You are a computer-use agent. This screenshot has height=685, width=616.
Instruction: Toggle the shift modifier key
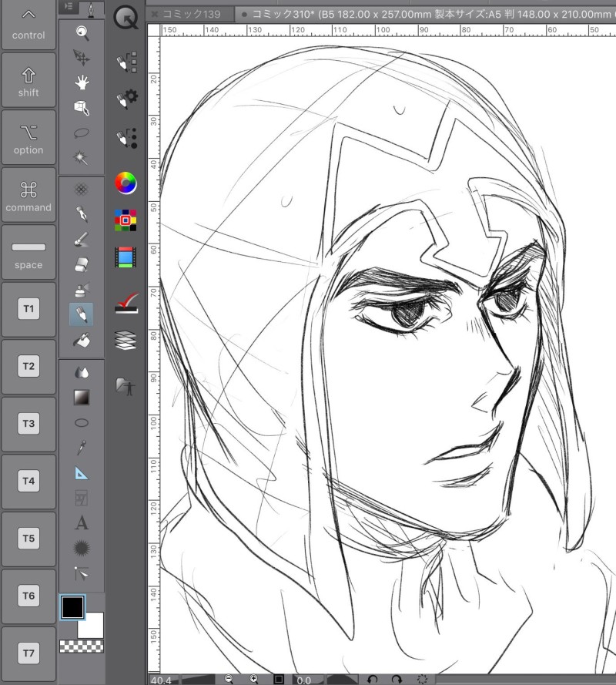tap(28, 80)
